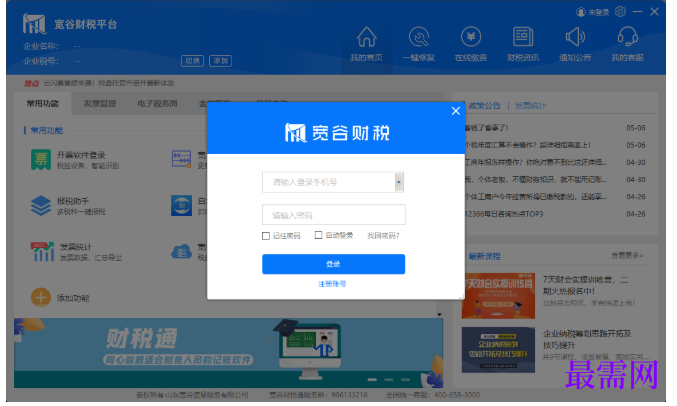Viewport: 677px width, 406px height.
Task: Enable the 自动登录 checkbox
Action: click(318, 235)
